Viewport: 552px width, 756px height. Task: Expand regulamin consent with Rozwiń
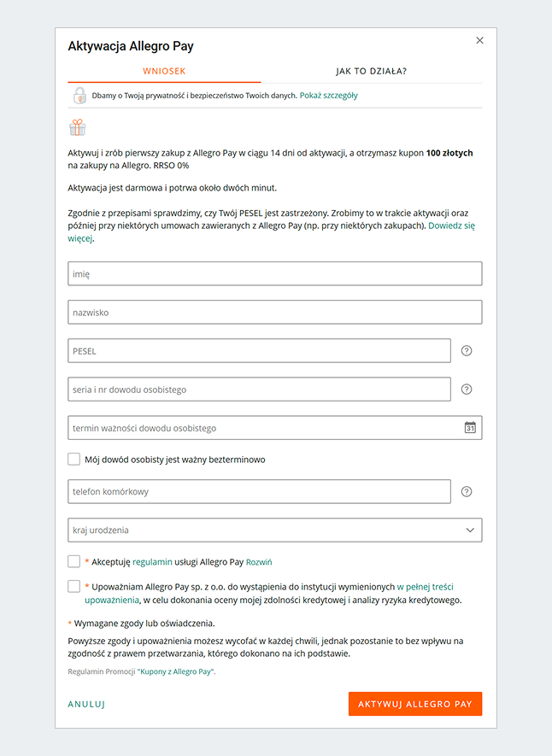pyautogui.click(x=259, y=563)
